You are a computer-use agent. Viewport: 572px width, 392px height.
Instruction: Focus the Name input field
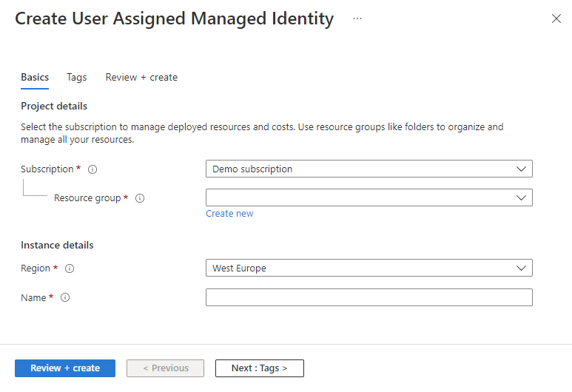tap(369, 297)
